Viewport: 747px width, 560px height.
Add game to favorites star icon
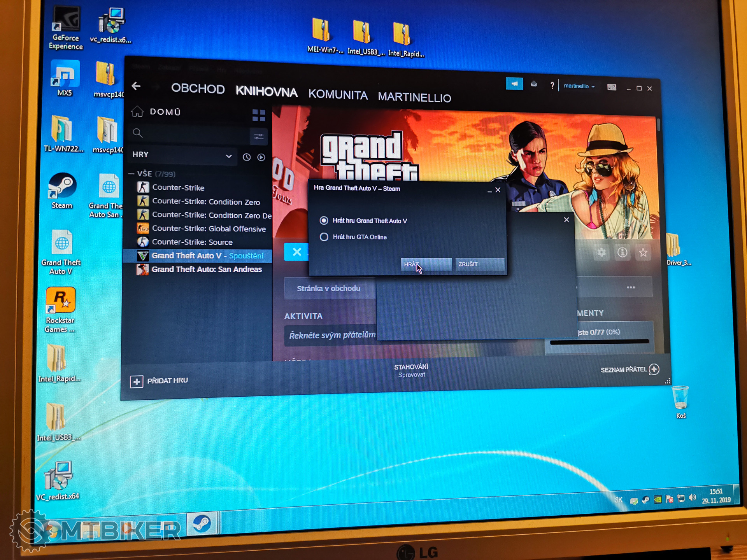click(x=643, y=253)
